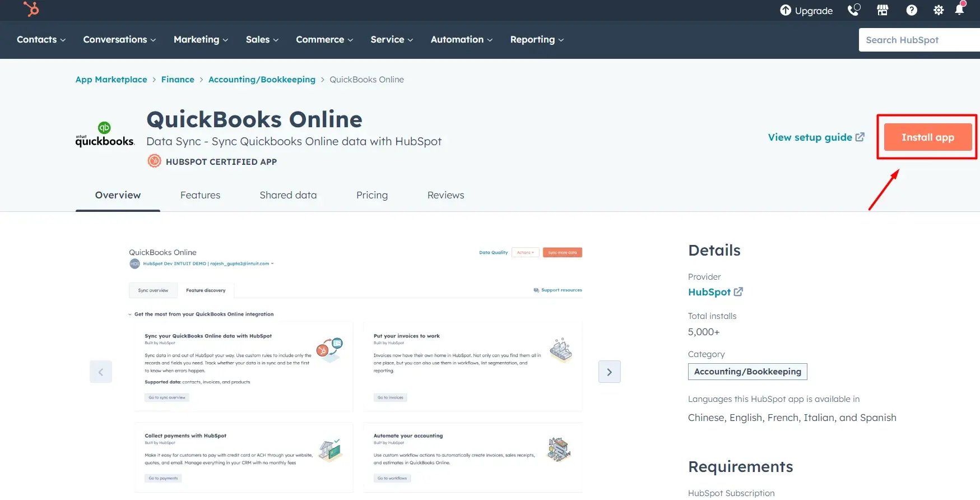
Task: Click the Details heading
Action: (x=714, y=251)
